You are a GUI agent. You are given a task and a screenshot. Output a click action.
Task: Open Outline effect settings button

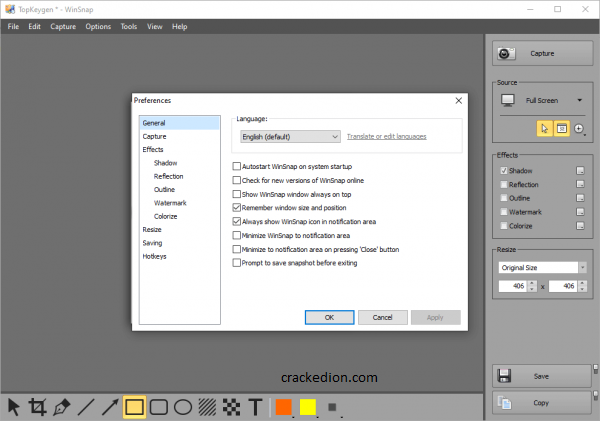tap(580, 198)
